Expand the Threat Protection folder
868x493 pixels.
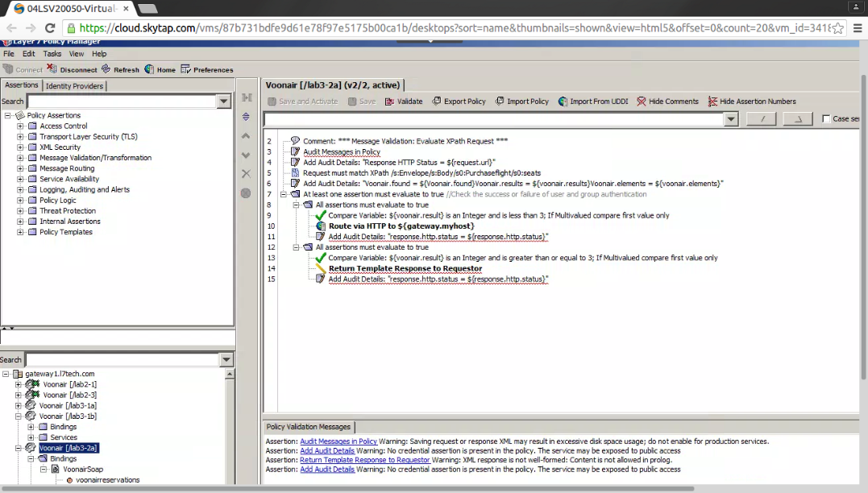click(20, 211)
